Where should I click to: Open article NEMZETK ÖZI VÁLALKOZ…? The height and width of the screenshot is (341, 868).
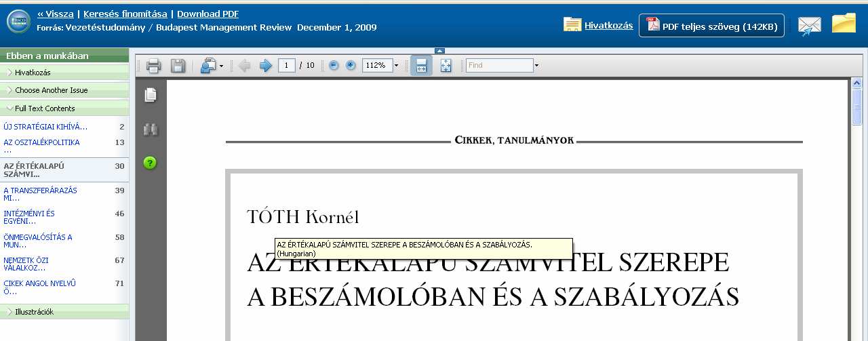(x=26, y=264)
